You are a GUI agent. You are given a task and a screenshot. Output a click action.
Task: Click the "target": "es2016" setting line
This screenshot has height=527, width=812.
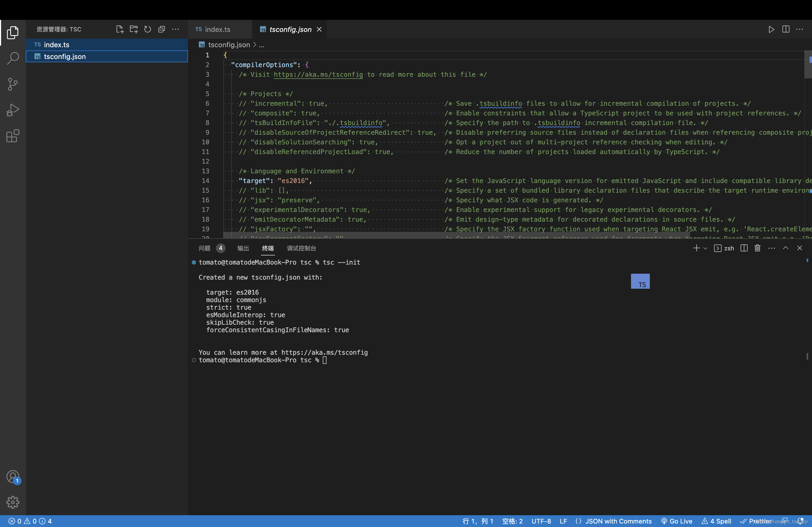click(x=275, y=181)
